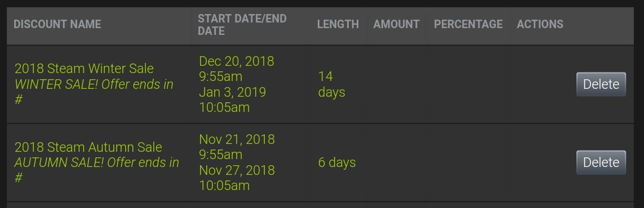This screenshot has width=644, height=208.
Task: Open the 2018 Steam Autumn Sale entry
Action: coord(88,147)
